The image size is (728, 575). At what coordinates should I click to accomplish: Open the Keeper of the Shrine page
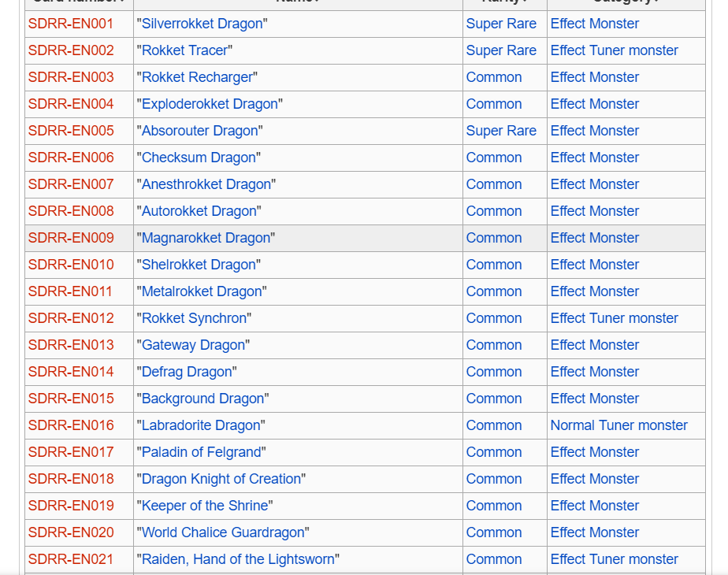tap(206, 506)
